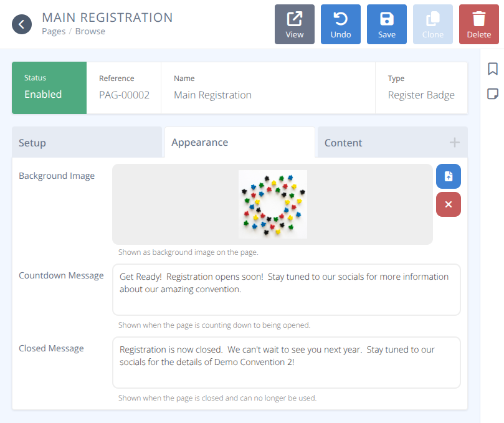
Task: Open the bookmarks panel on the right
Action: pos(492,69)
